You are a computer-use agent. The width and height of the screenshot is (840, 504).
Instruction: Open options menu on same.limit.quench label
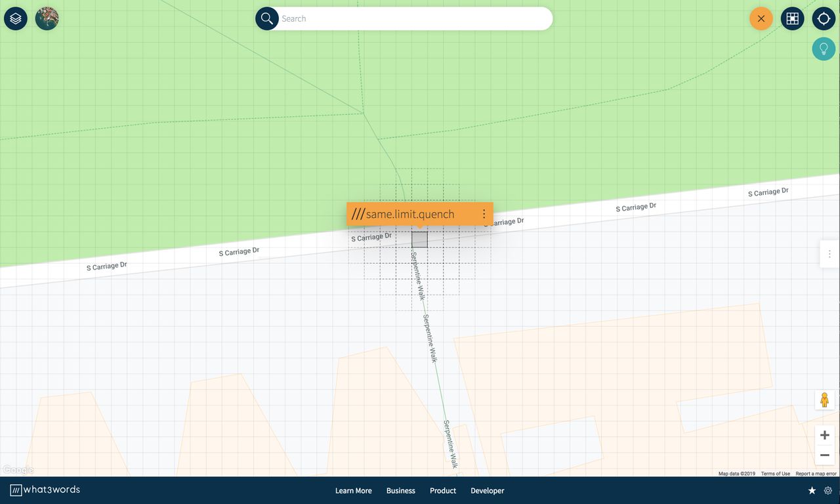[484, 214]
